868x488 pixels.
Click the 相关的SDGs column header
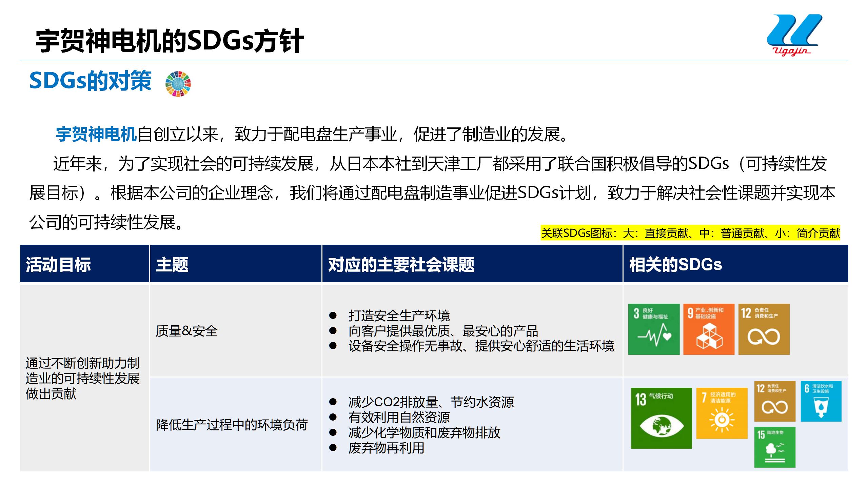[x=675, y=265]
